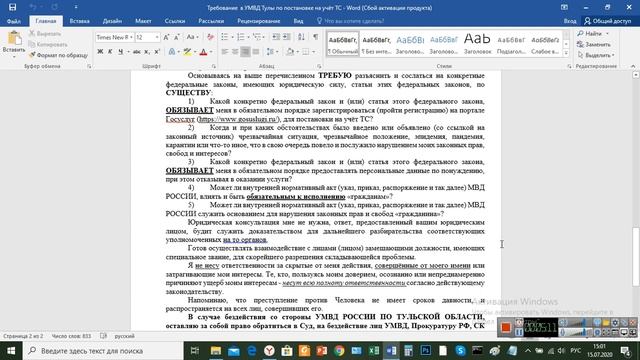Click the Windows search box on taskbar

tap(103, 351)
